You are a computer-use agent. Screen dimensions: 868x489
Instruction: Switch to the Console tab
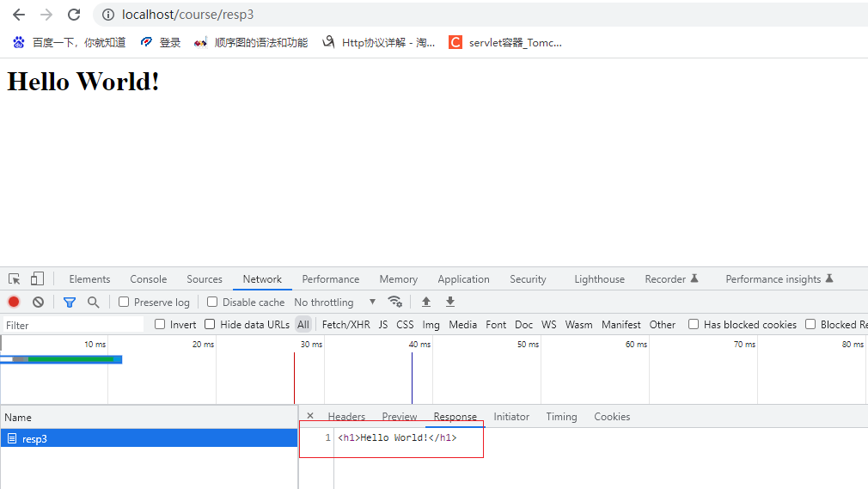coord(148,279)
